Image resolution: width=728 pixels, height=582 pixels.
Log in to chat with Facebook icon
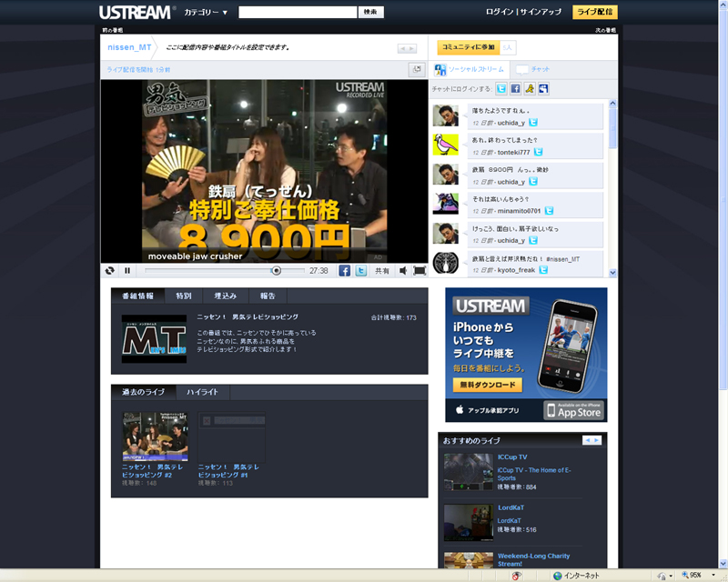[515, 89]
